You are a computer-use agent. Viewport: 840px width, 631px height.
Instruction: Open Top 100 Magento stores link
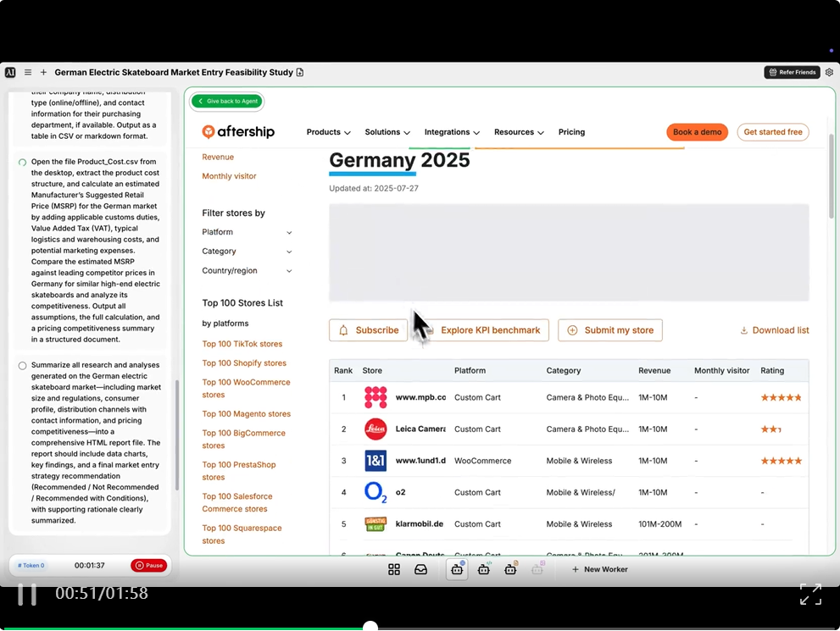tap(246, 414)
